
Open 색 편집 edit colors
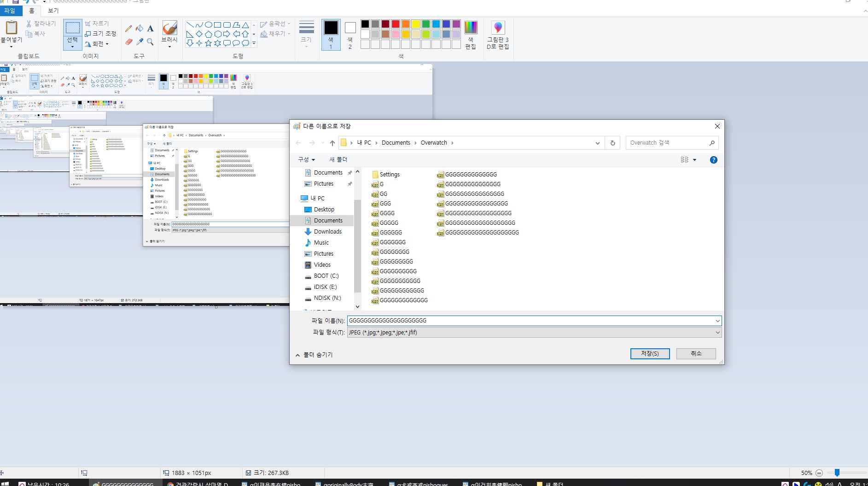[471, 35]
